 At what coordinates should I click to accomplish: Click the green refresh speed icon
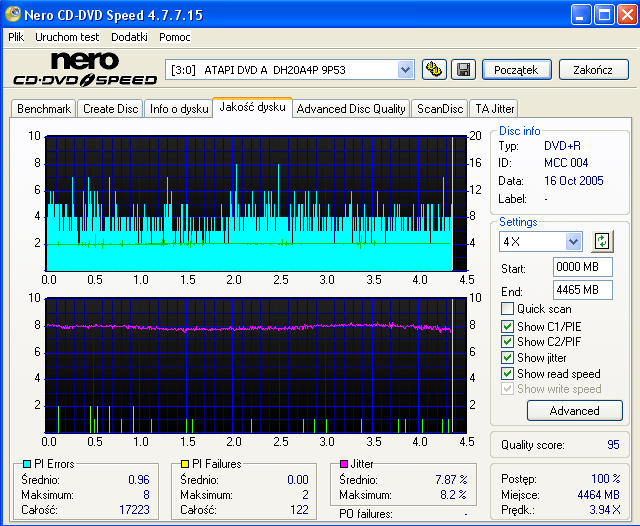pos(602,241)
